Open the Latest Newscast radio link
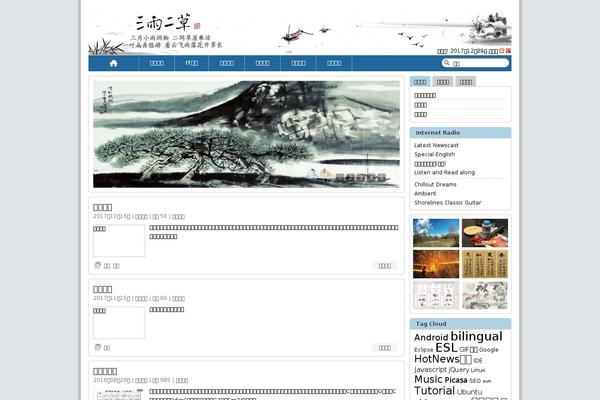Image resolution: width=600 pixels, height=400 pixels. (x=436, y=145)
